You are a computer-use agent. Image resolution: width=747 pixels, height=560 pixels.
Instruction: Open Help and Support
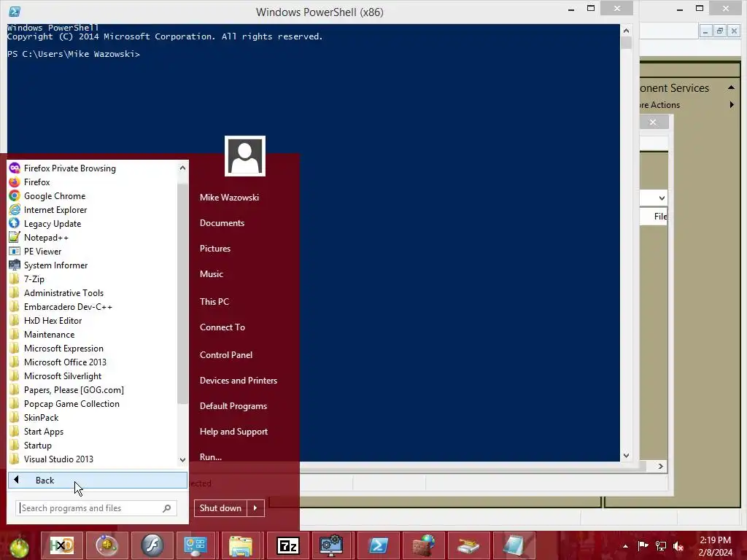point(234,432)
